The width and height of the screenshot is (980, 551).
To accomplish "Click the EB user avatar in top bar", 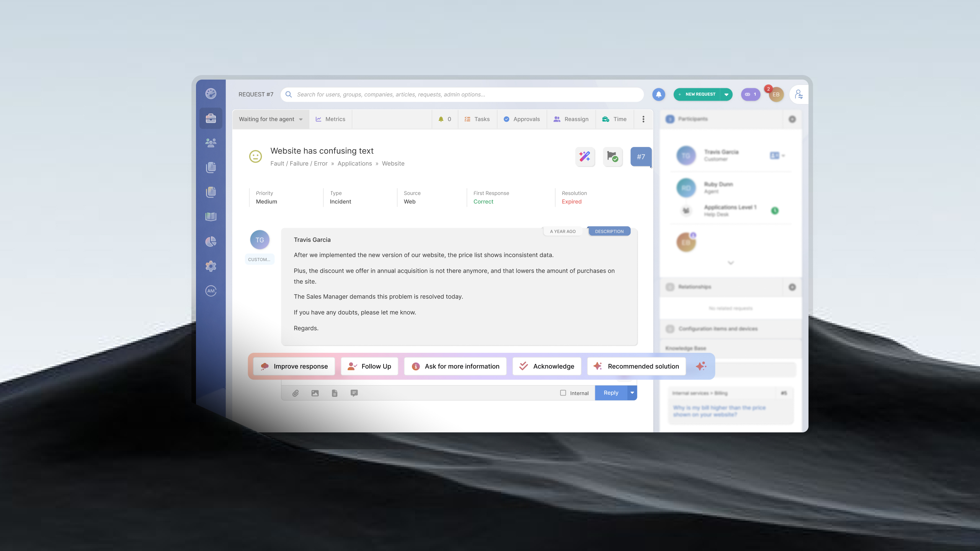I will 776,95.
